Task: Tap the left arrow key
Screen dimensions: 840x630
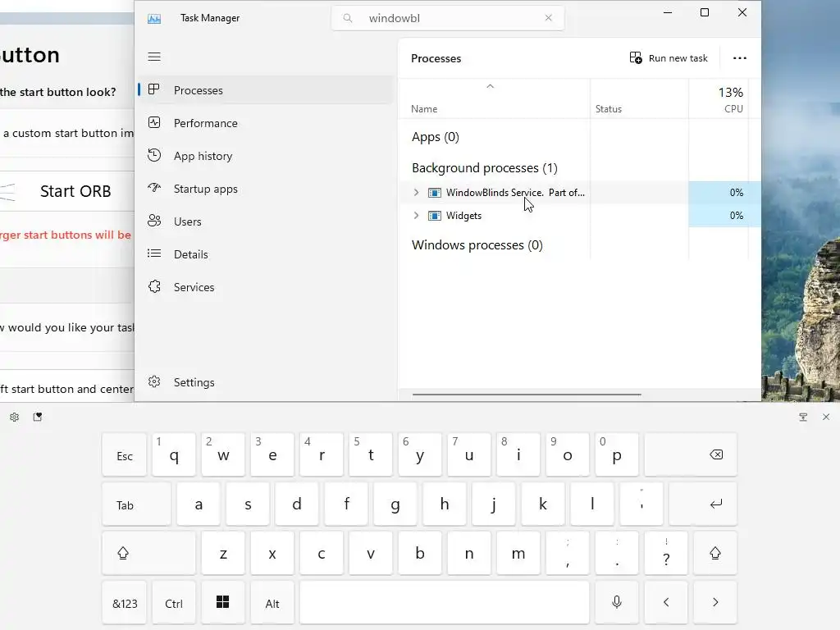Action: pyautogui.click(x=666, y=603)
